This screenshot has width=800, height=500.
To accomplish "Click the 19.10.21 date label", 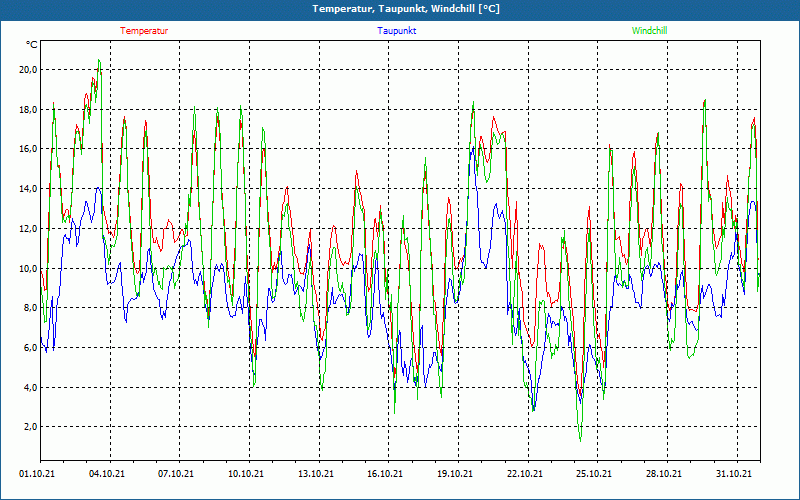I will 455,474.
